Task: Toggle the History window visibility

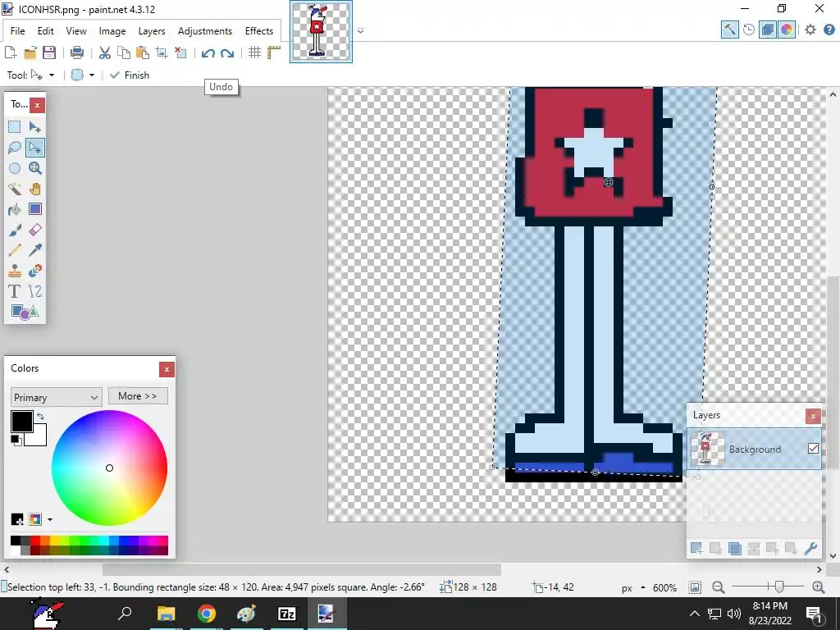Action: coord(749,30)
